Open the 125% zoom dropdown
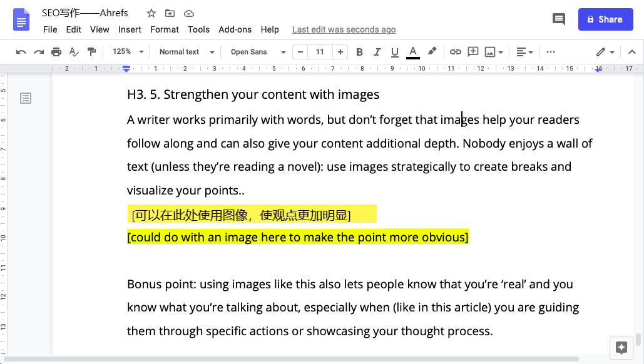644x364 pixels. coord(128,52)
